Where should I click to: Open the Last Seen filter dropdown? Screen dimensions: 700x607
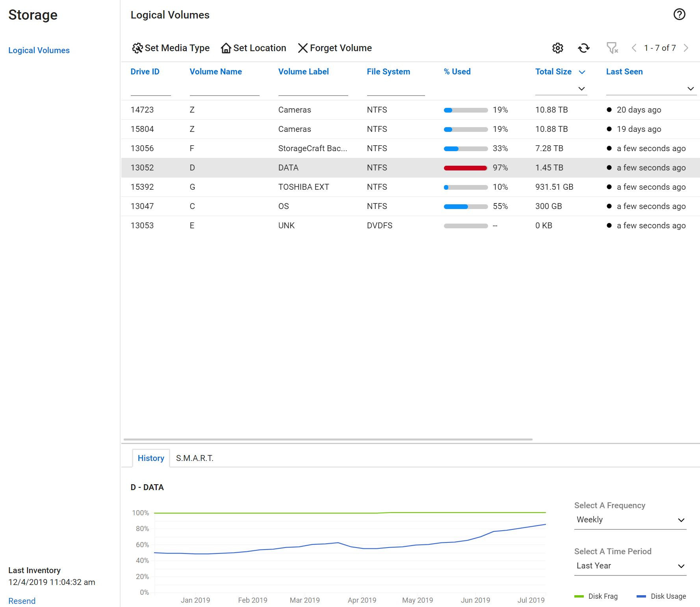[x=690, y=89]
